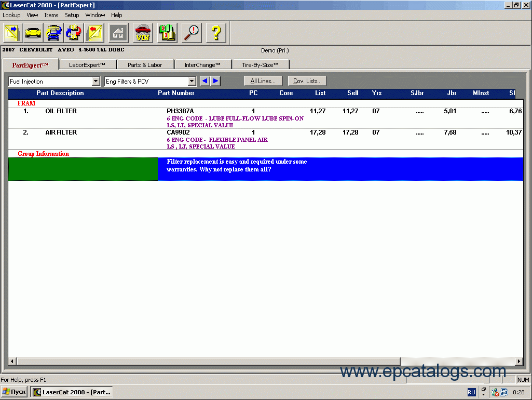The height and width of the screenshot is (400, 532).
Task: Click the Part Number column header
Action: [176, 93]
